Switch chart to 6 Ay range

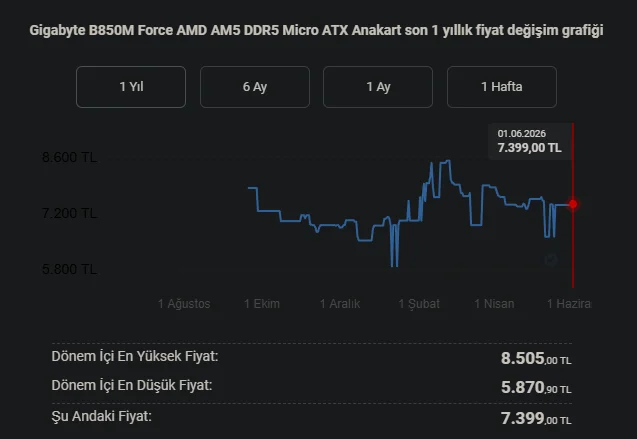pyautogui.click(x=255, y=87)
